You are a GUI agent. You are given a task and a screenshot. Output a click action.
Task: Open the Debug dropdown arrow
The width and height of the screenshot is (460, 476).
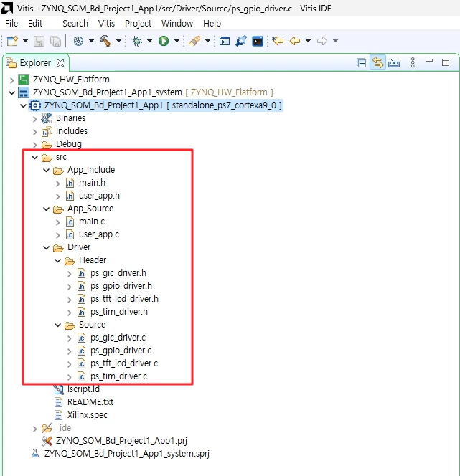(x=149, y=41)
